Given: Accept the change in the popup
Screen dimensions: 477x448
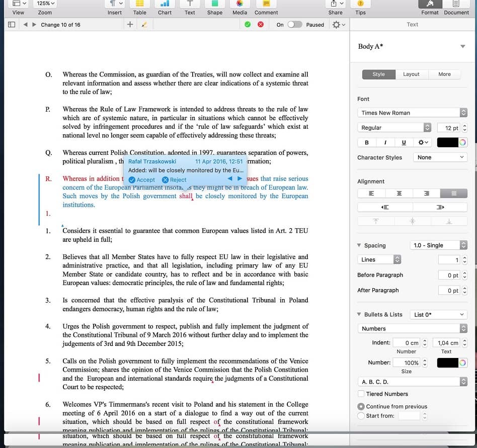Looking at the screenshot, I should tap(142, 180).
